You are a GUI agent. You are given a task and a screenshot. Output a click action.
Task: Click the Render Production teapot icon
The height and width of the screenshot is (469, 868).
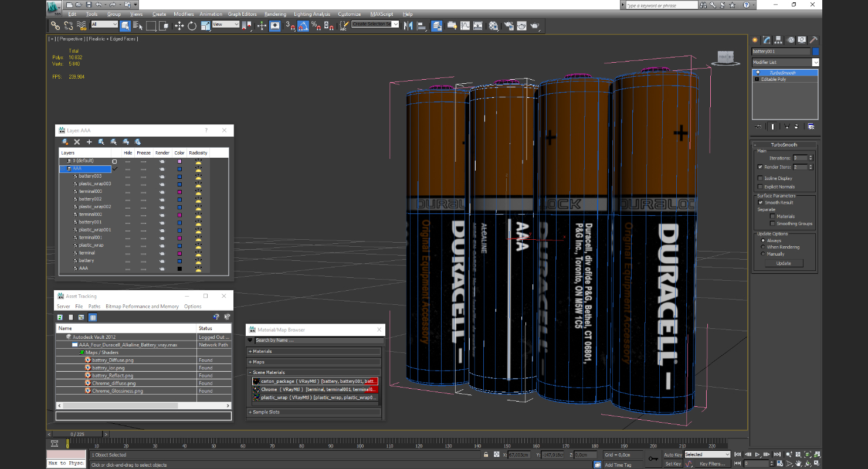coord(535,26)
